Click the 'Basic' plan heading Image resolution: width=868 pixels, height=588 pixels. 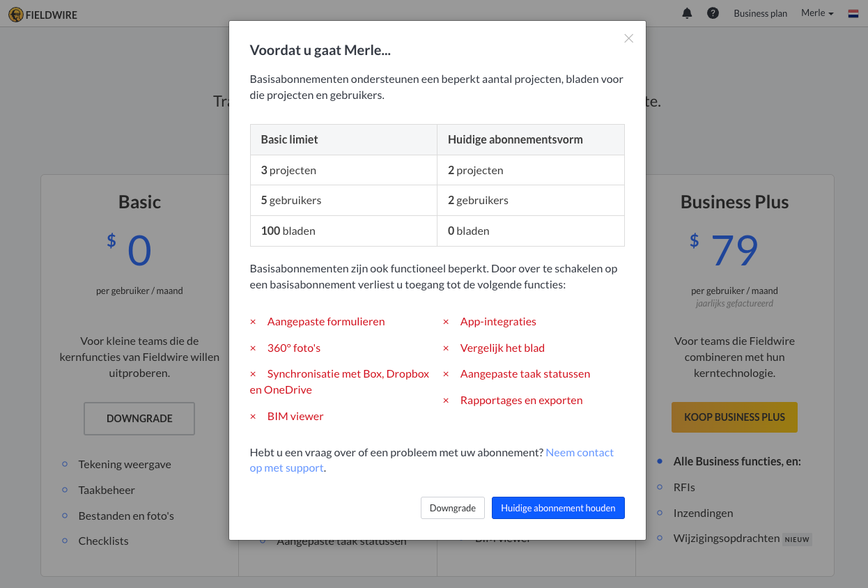click(139, 202)
